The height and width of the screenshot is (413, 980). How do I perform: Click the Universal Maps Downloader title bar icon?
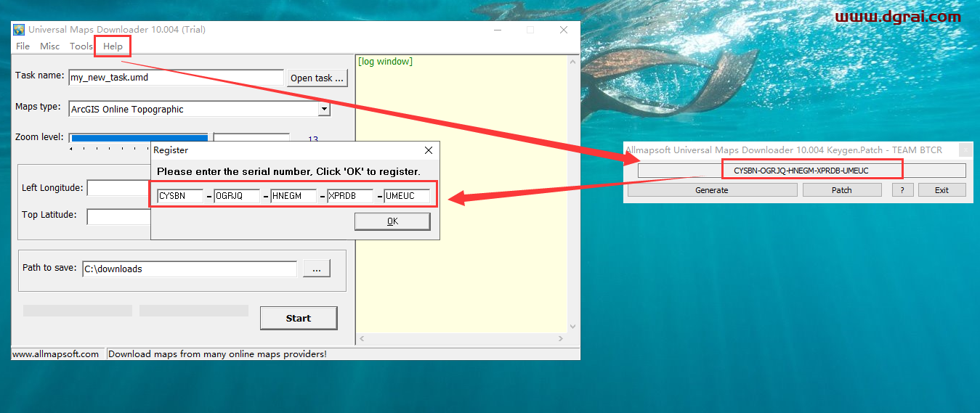[19, 30]
